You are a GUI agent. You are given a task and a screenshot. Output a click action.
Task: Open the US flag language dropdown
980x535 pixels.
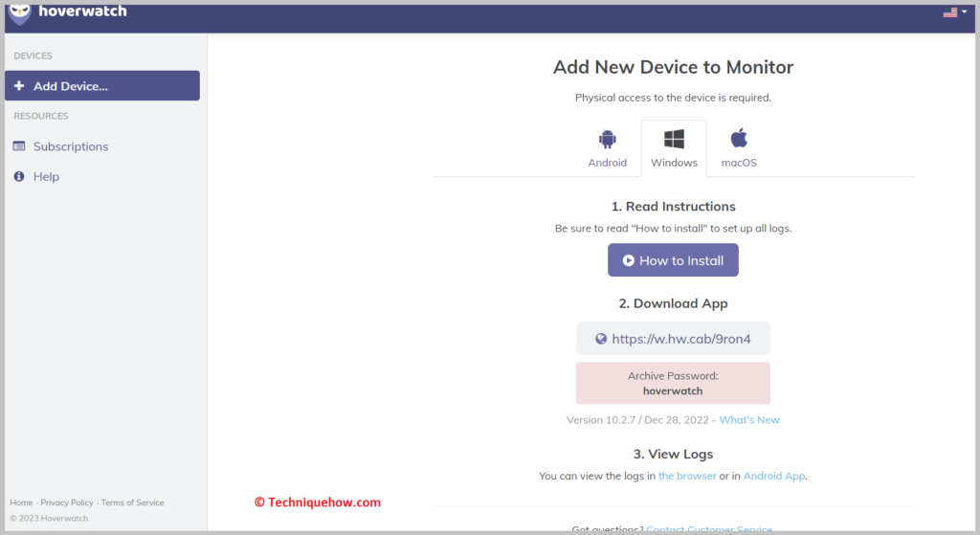point(955,11)
